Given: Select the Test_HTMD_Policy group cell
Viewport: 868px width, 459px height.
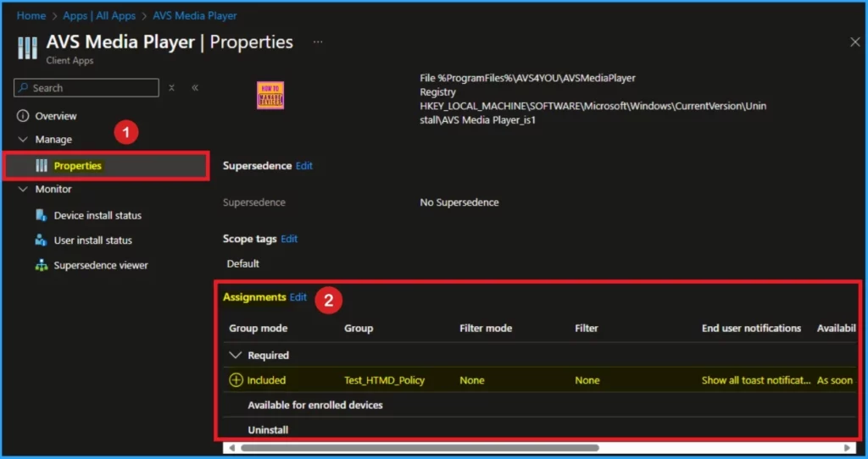Looking at the screenshot, I should tap(384, 380).
